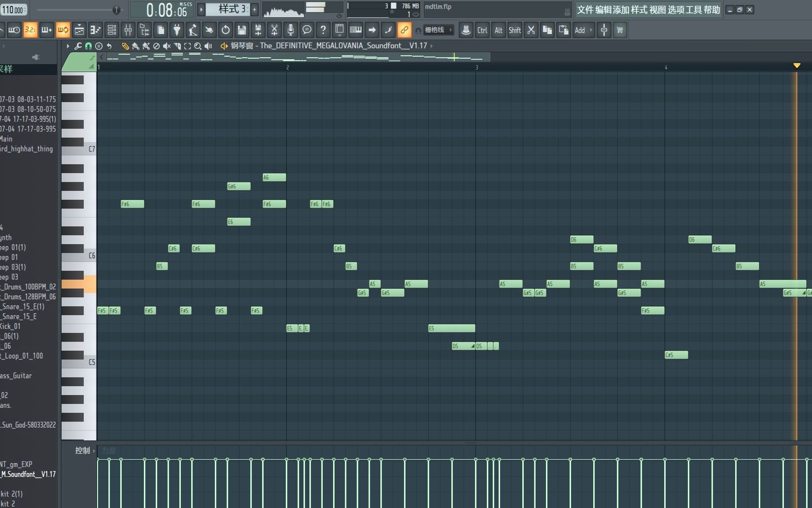This screenshot has height=508, width=812.
Task: Expand the arrow after the piano roll title
Action: [432, 46]
